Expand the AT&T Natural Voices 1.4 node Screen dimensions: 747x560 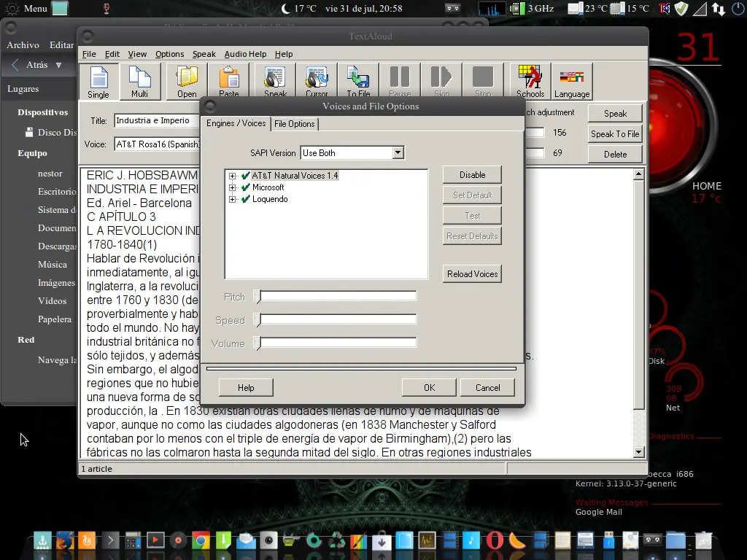(x=232, y=176)
